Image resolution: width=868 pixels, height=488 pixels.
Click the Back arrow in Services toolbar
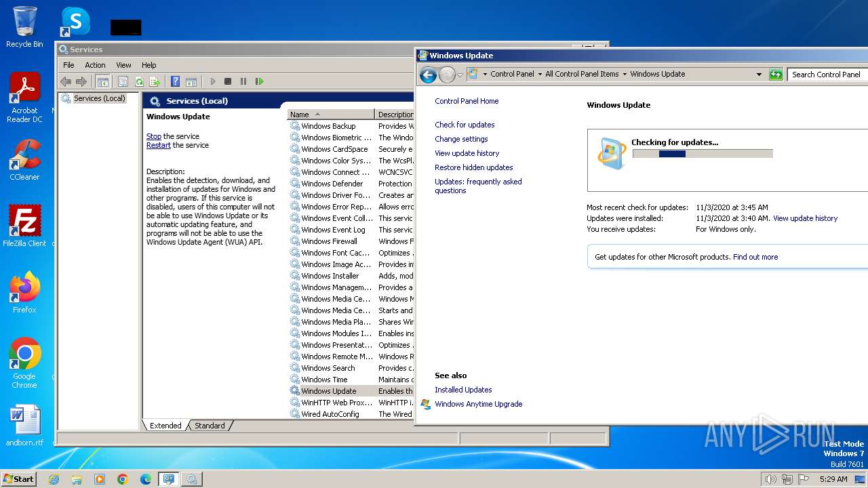[66, 81]
